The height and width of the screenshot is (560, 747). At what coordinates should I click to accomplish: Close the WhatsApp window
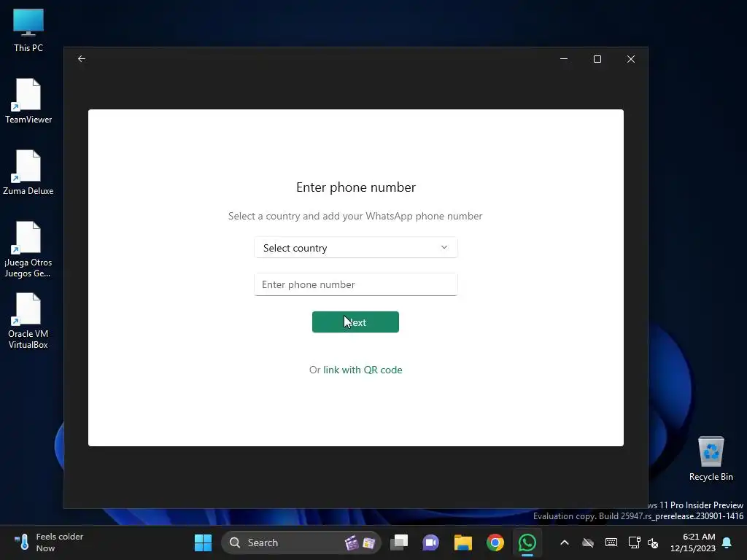pos(631,58)
